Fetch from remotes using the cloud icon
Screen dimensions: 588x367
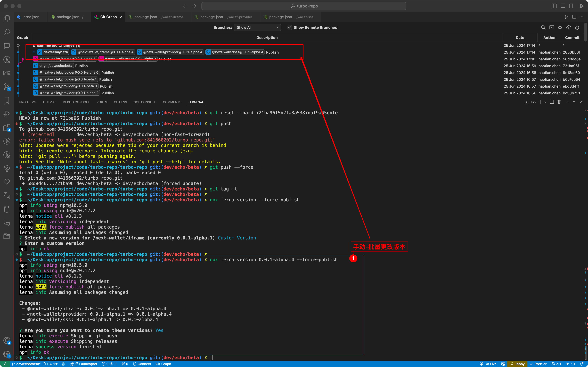[x=569, y=27]
